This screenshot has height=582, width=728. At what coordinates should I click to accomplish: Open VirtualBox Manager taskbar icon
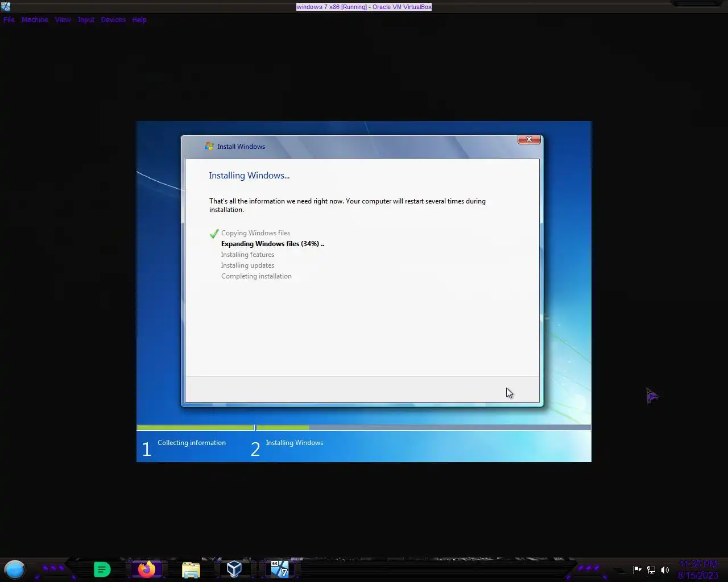(234, 569)
